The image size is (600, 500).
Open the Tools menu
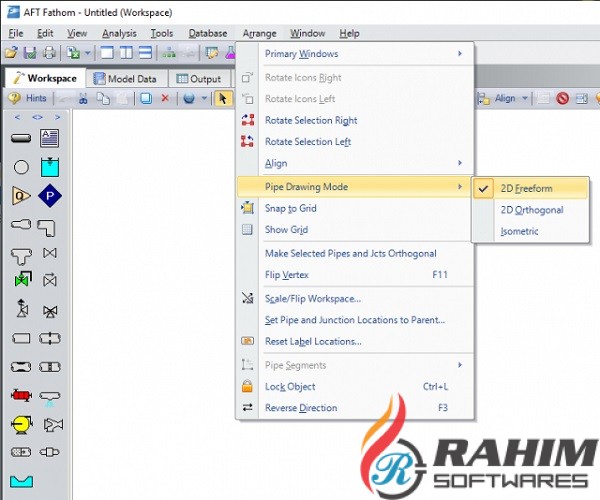[x=162, y=33]
